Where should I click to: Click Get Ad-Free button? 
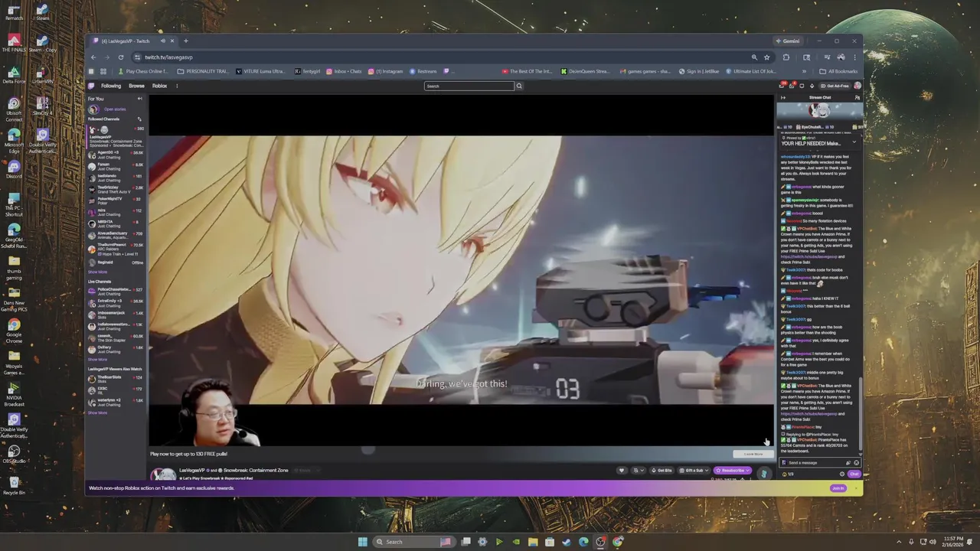[x=834, y=86]
